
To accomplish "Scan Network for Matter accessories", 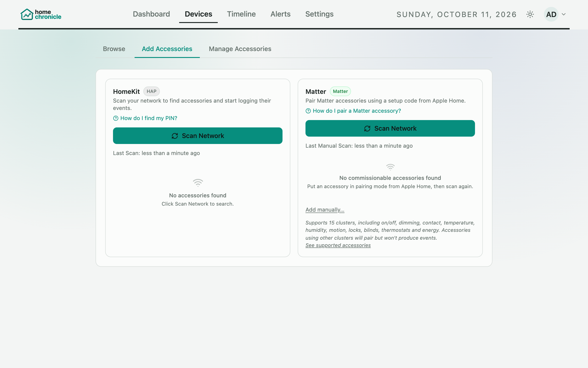I will (x=390, y=129).
